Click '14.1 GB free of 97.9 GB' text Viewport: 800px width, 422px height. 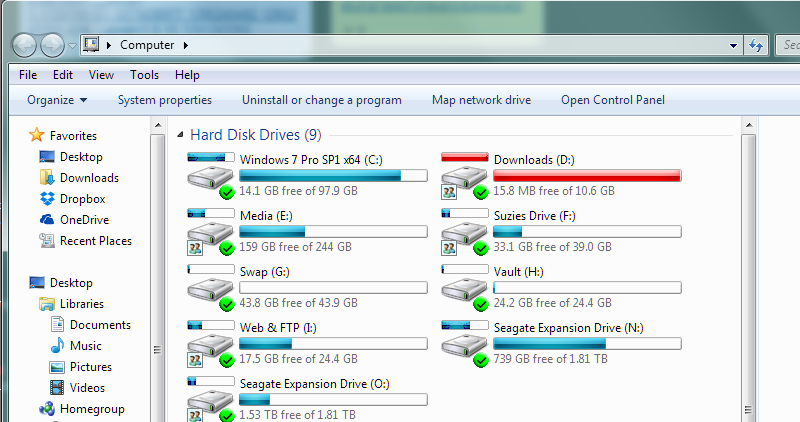(298, 191)
